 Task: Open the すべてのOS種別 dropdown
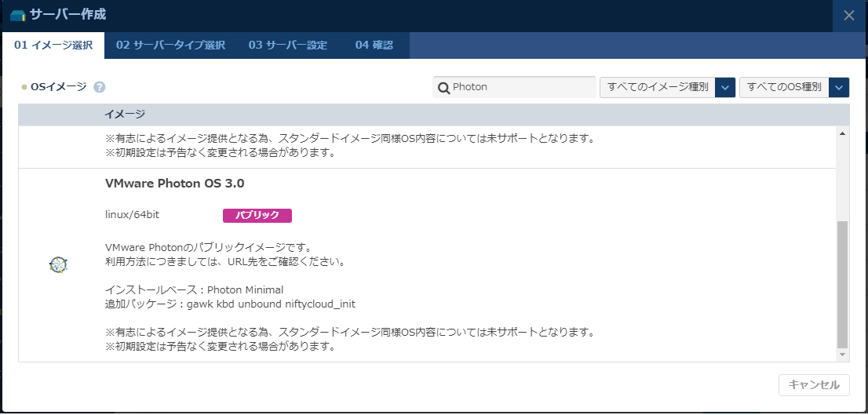point(794,87)
